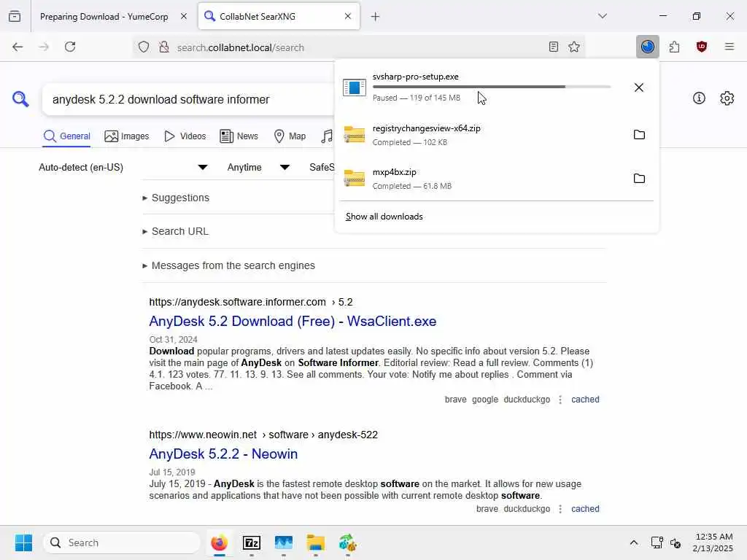Open the registrychangesview-x64.zip download
This screenshot has height=560, width=747.
coord(481,135)
